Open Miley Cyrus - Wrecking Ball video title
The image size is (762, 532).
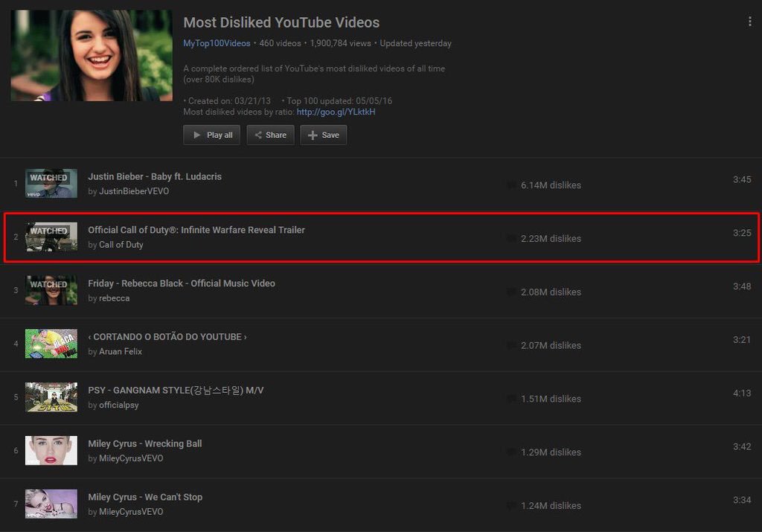coord(145,443)
